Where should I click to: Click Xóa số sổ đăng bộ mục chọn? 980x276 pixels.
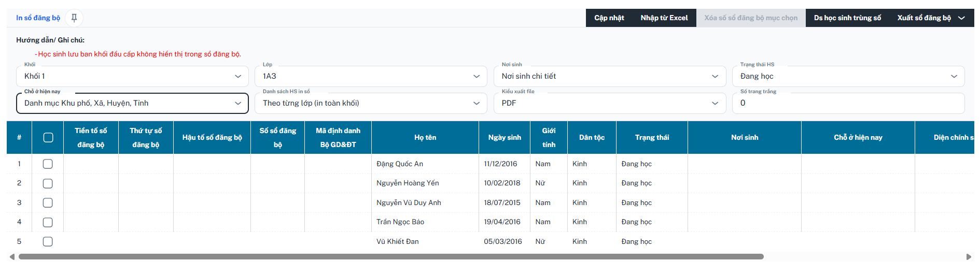[751, 18]
